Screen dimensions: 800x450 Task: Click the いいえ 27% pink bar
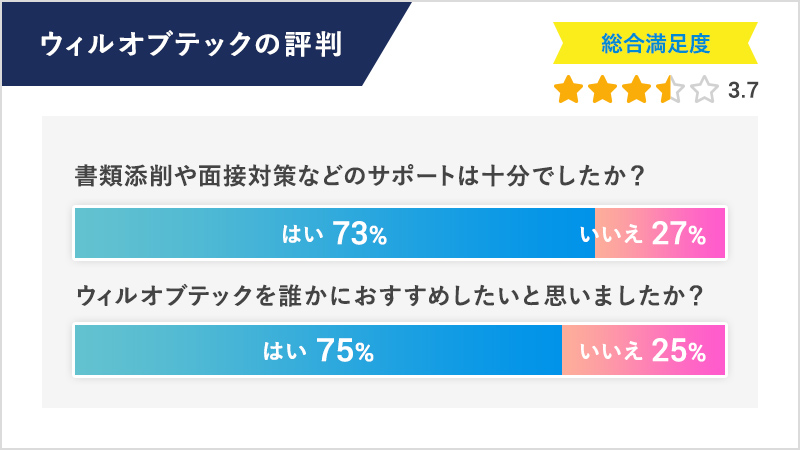pos(660,233)
